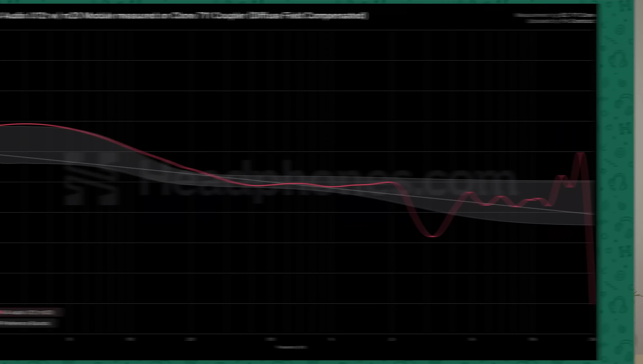This screenshot has height=364, width=643.
Task: Click the x-axis title label at bottom
Action: (x=291, y=347)
